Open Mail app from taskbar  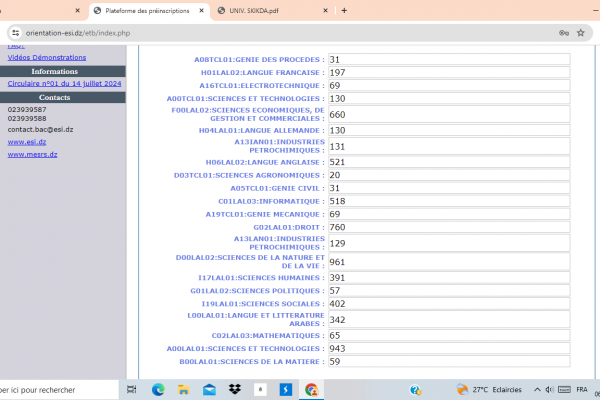point(209,390)
